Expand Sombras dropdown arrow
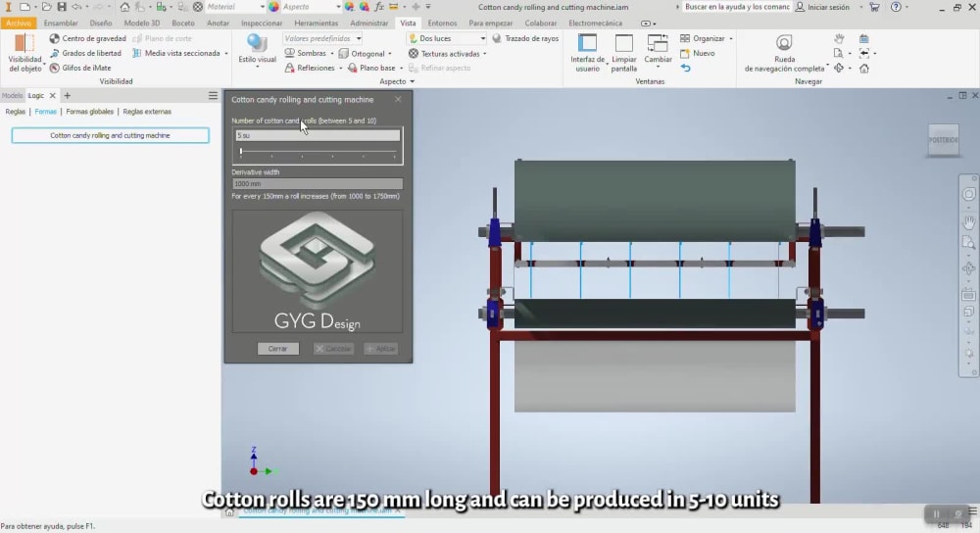Image resolution: width=980 pixels, height=533 pixels. (x=332, y=54)
